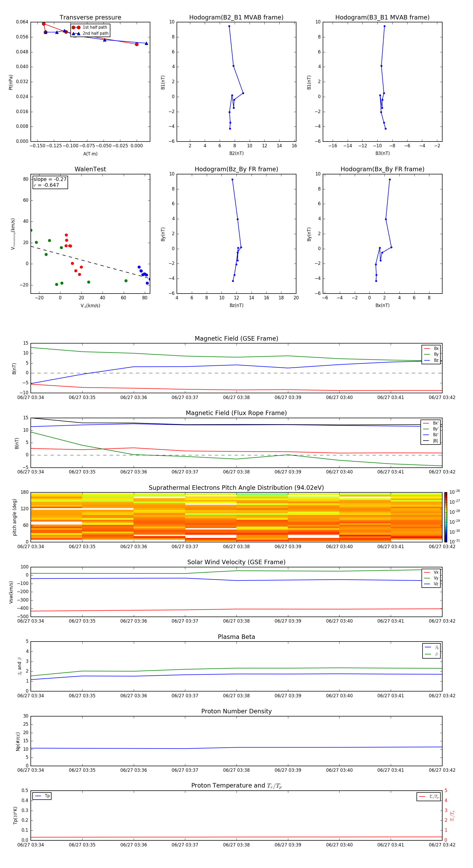
Task: Select the "Hodogram(B2_B1 MVAB frame)" title
Action: (236, 18)
